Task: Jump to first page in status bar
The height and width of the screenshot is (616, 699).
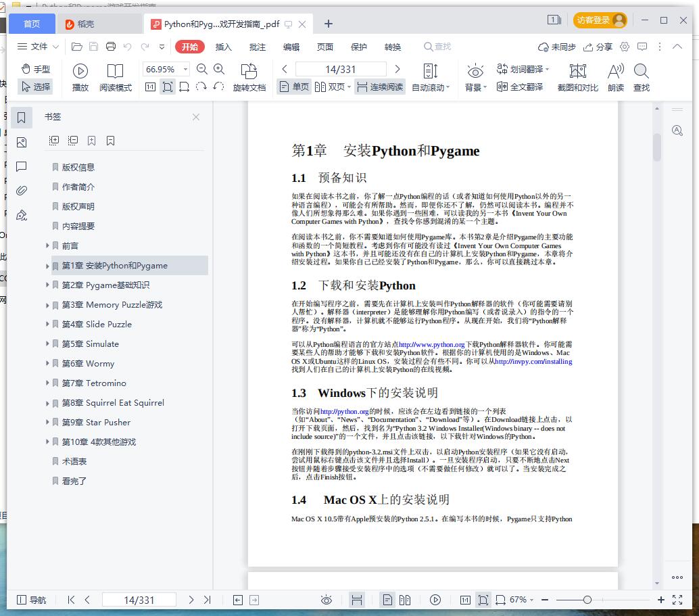Action: 71,600
